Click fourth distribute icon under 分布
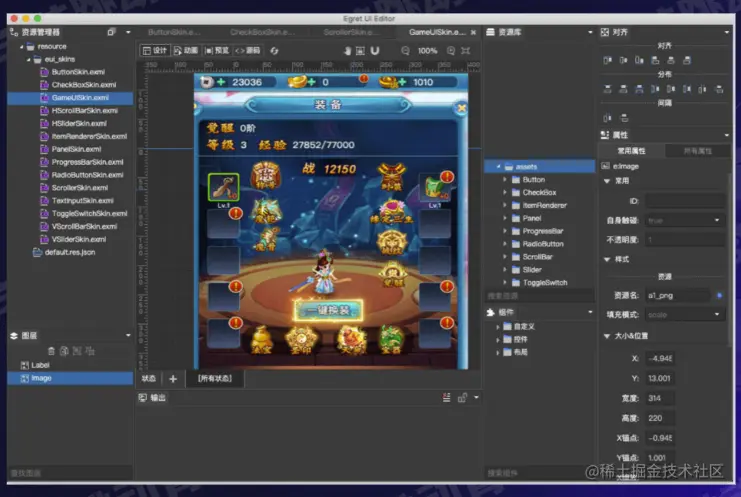 point(655,89)
